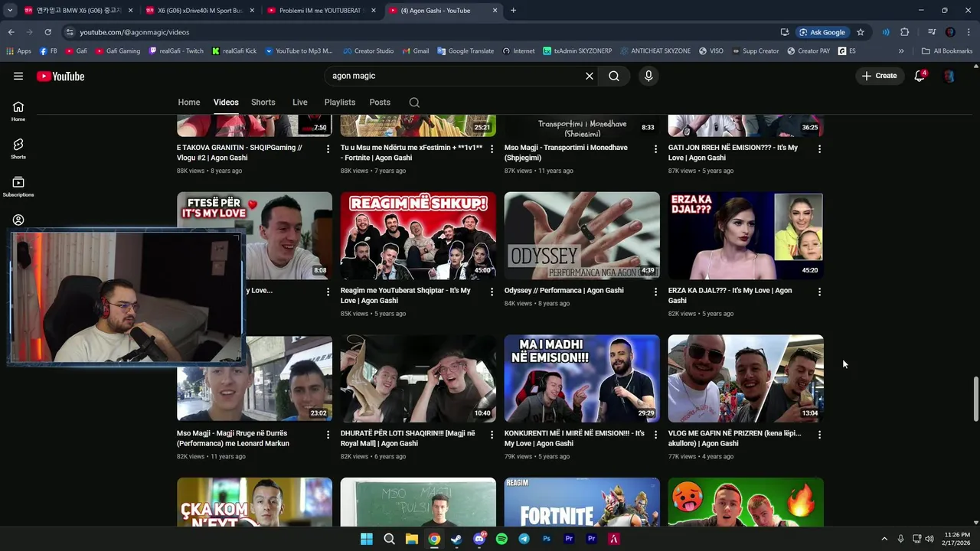Open options menu for E TAKOVA GRANITIN video
Screen dimensions: 980x551
(x=328, y=148)
